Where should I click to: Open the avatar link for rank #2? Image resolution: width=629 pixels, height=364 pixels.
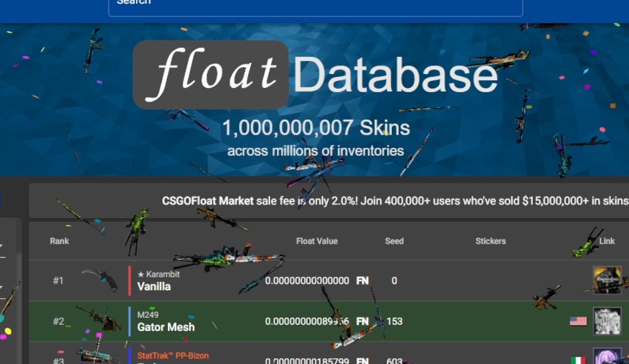[x=607, y=321]
